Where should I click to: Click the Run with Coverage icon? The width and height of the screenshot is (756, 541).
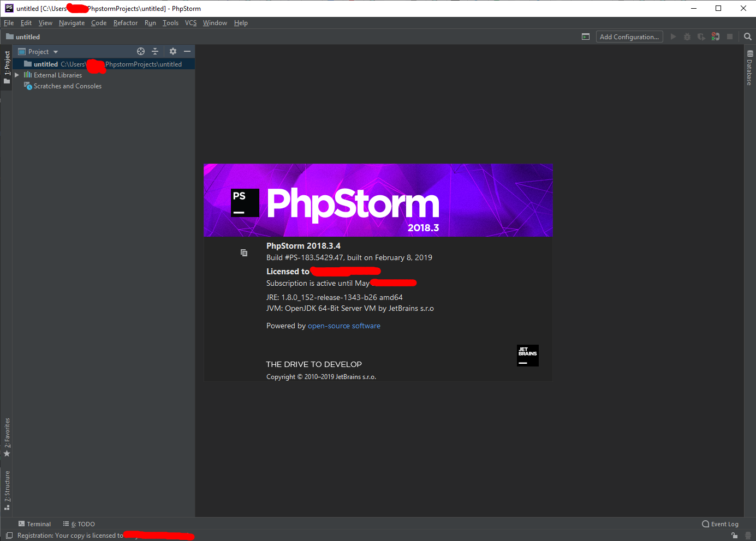point(701,37)
